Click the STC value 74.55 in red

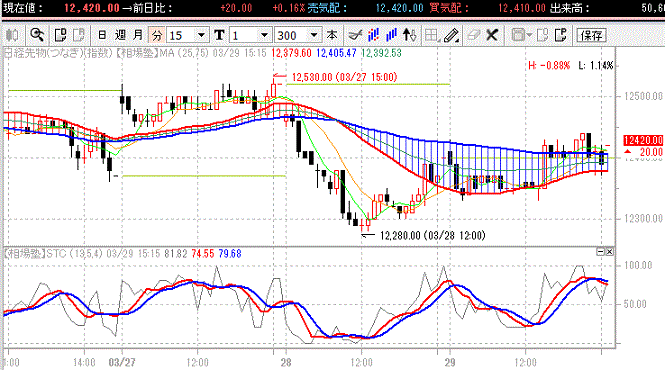click(x=203, y=254)
